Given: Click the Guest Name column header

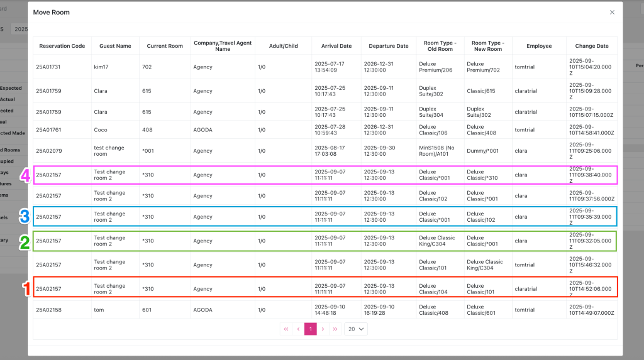Looking at the screenshot, I should [115, 46].
